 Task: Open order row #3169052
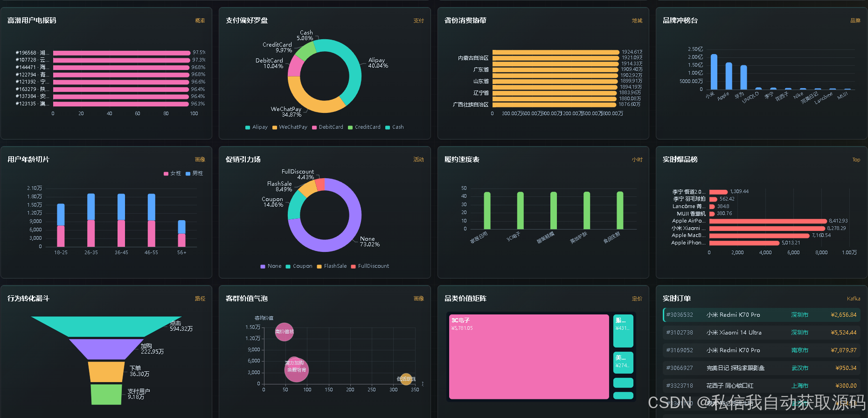[x=761, y=350]
